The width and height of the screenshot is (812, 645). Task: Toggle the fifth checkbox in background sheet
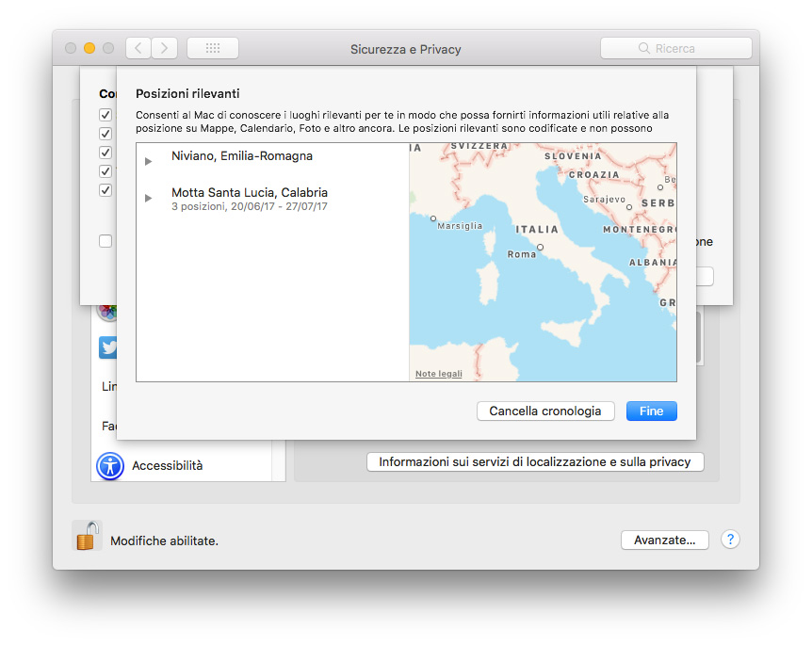pos(106,190)
